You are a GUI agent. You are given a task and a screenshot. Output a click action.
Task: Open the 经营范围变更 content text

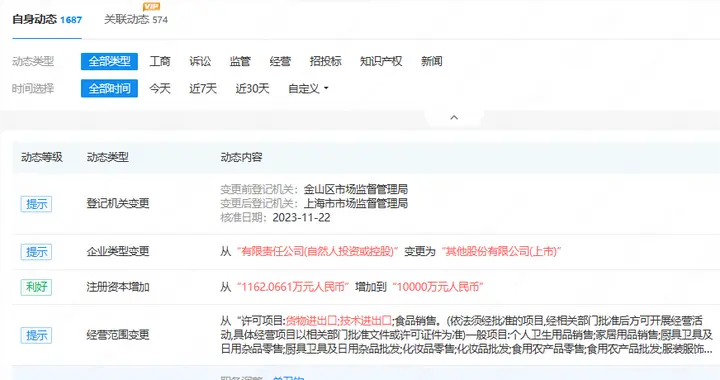coord(467,335)
